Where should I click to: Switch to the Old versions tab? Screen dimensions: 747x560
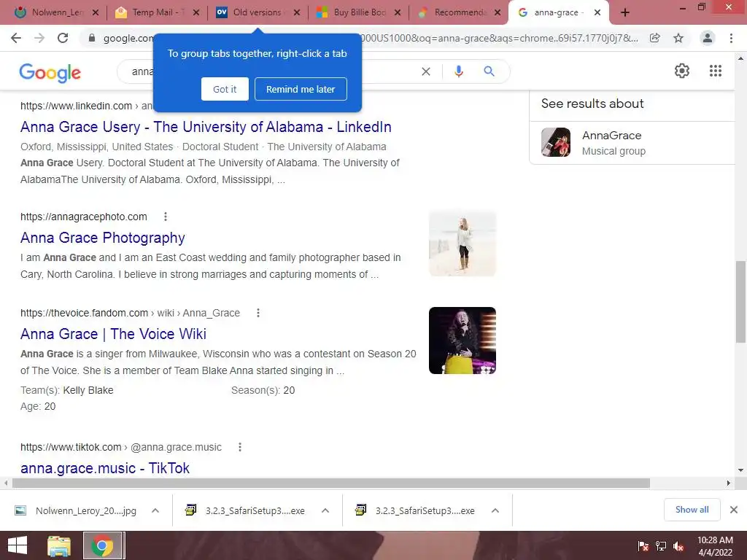[x=258, y=12]
